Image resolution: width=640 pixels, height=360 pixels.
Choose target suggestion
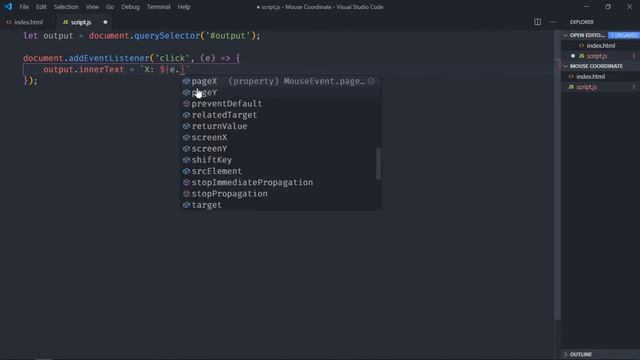click(207, 205)
